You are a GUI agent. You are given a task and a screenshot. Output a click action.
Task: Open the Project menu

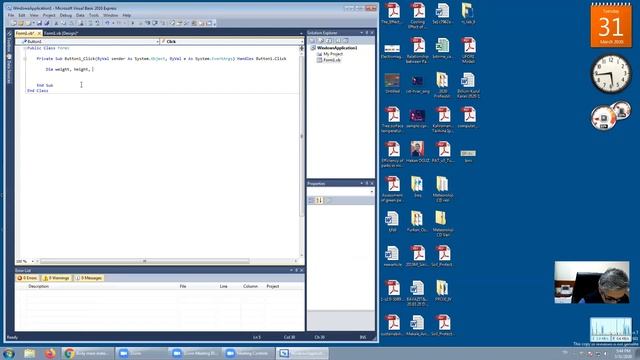(49, 16)
